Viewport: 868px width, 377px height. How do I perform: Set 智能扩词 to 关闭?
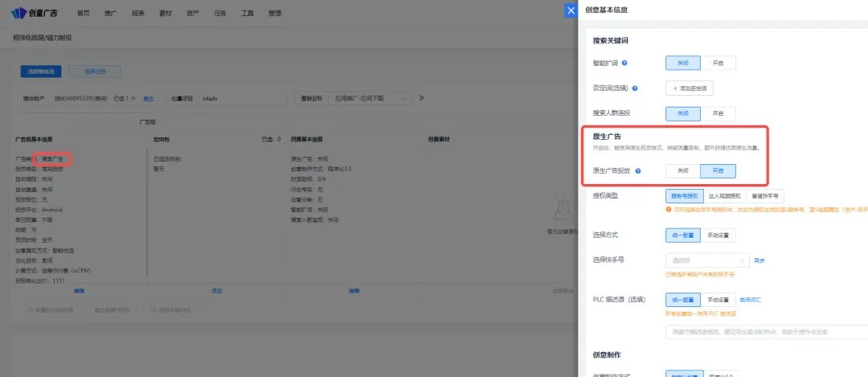(x=683, y=64)
